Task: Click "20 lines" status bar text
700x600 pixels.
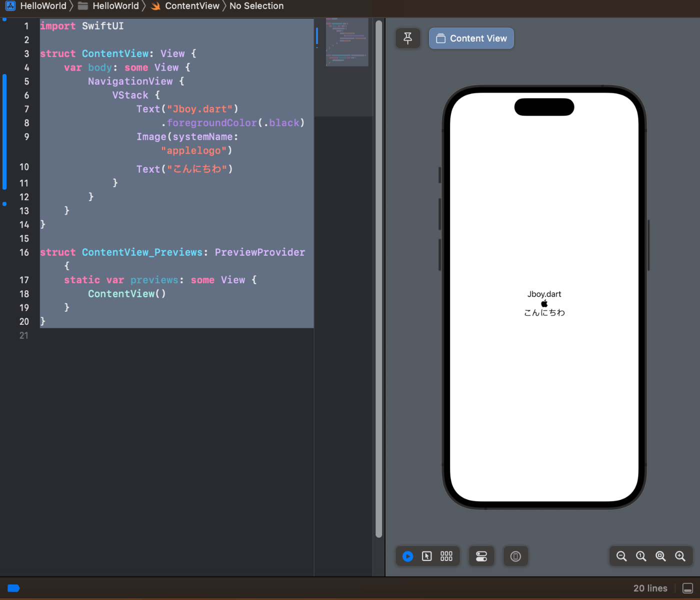Action: 650,588
